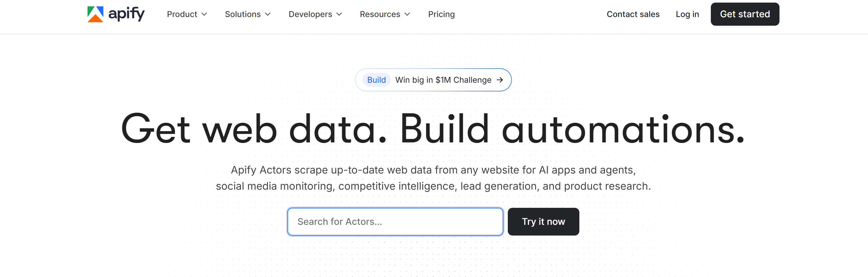Expand the Product dropdown chevron
This screenshot has width=868, height=277.
point(204,14)
